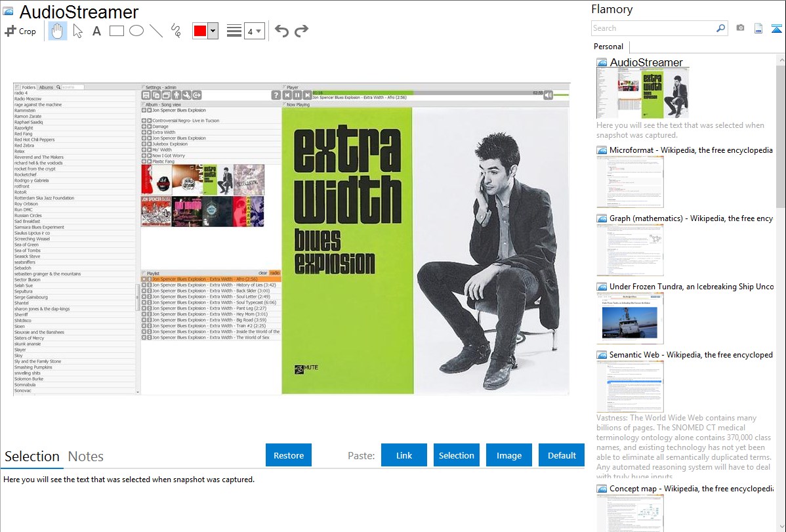Select the Crop tool

click(x=20, y=31)
